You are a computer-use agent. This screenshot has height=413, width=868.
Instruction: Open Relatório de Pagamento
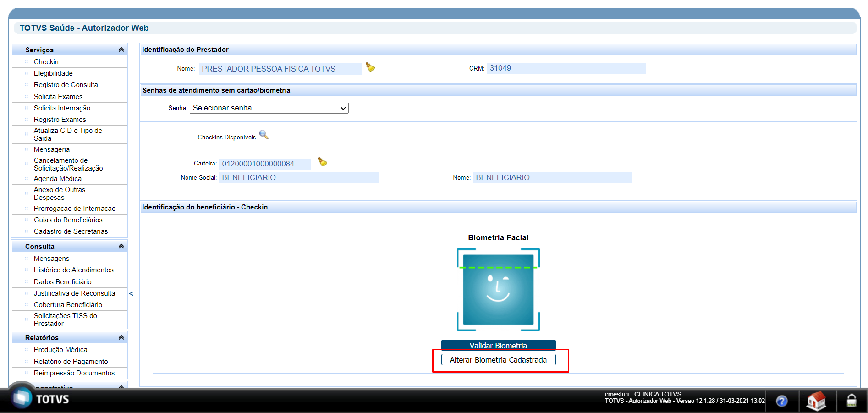coord(71,362)
